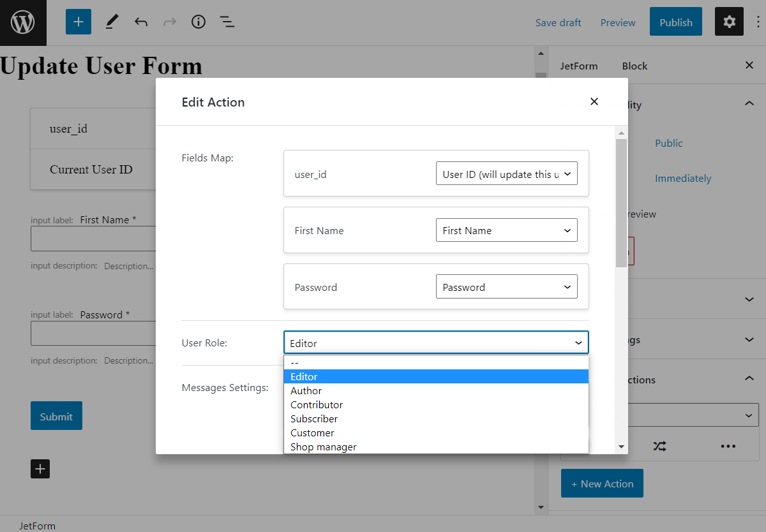
Task: Open the List View panel
Action: point(227,22)
